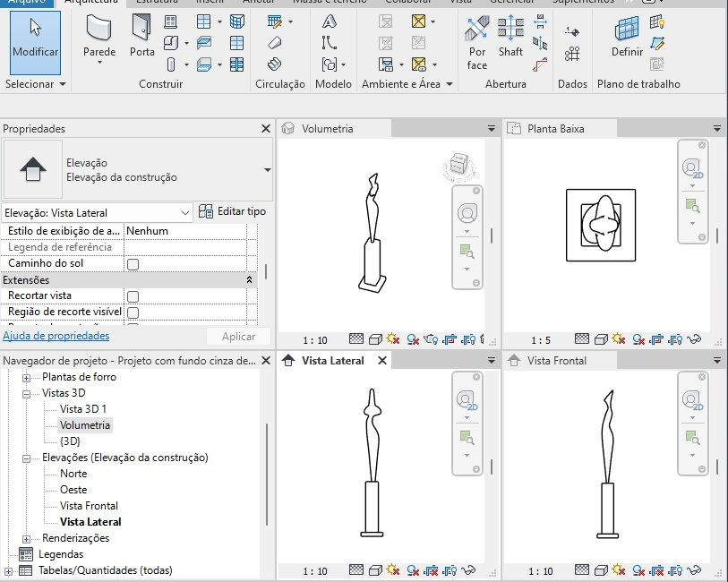Open steering wheel in Volumetria navigation bar

click(467, 213)
